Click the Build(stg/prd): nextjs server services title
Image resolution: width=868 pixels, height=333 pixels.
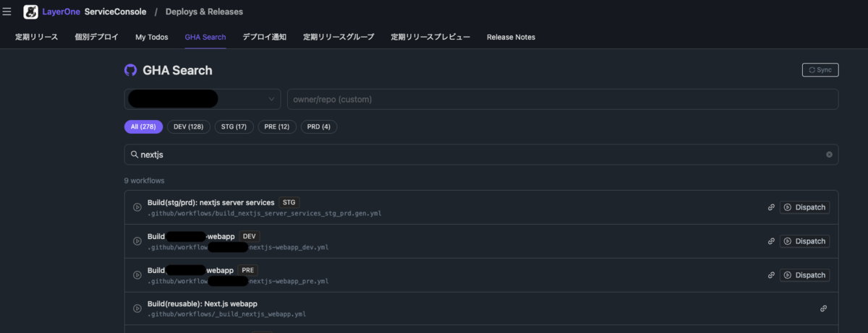[211, 202]
